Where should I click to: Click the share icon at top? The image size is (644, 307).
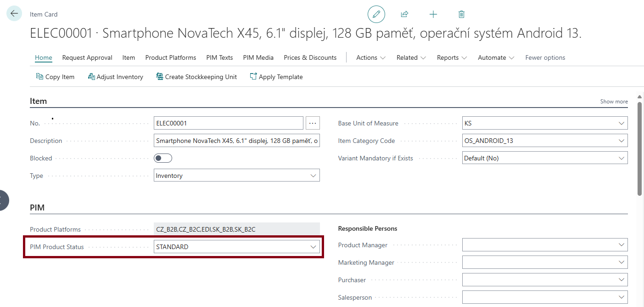pyautogui.click(x=404, y=14)
